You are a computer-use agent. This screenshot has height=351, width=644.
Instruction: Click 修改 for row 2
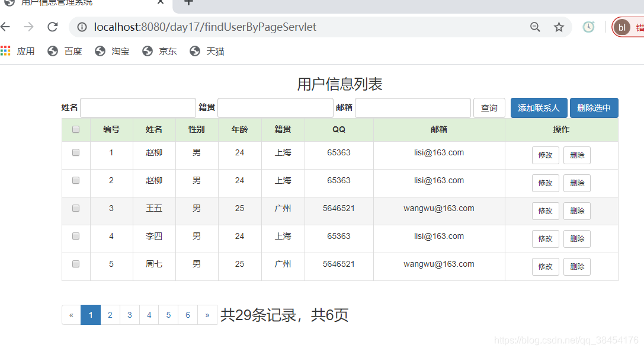coord(546,183)
